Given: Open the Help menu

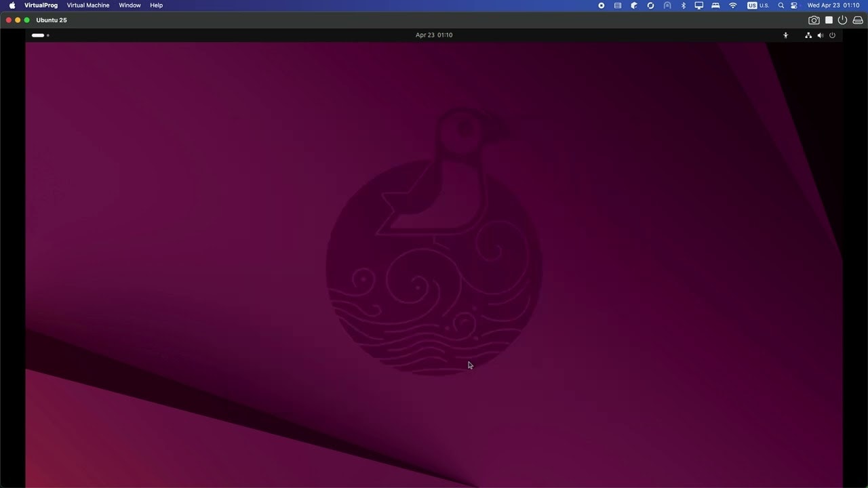Looking at the screenshot, I should [x=156, y=5].
